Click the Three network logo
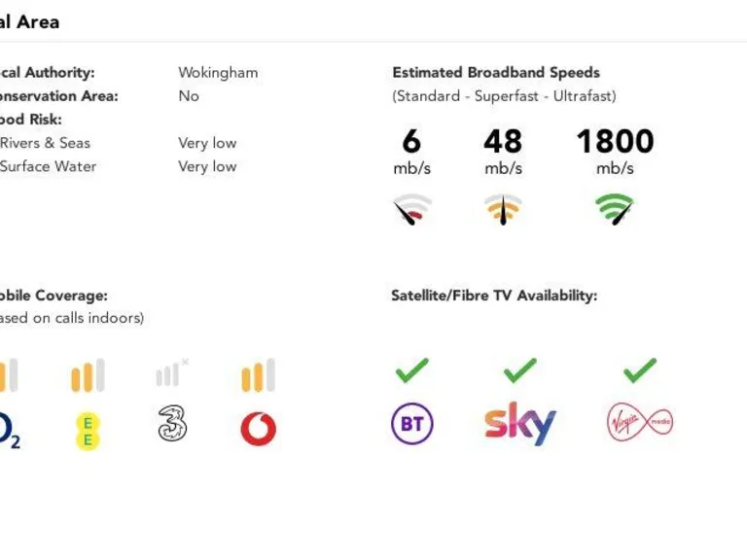Image resolution: width=747 pixels, height=560 pixels. (172, 424)
